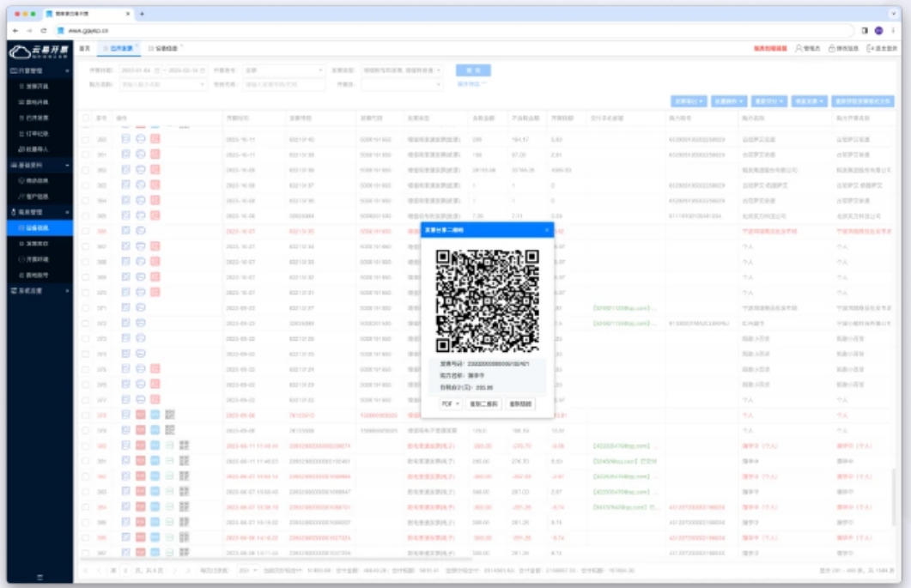Image resolution: width=911 pixels, height=588 pixels.
Task: Open the browser profile avatar
Action: click(879, 30)
